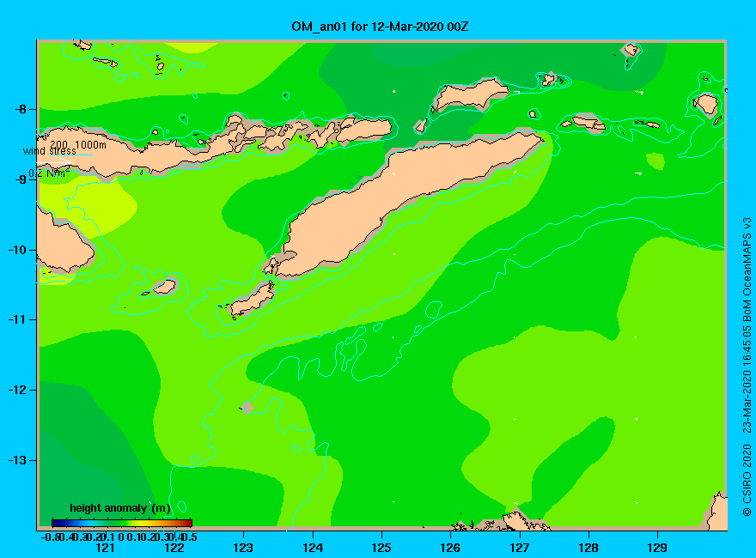756x558 pixels.
Task: Click the longitude label "124"
Action: click(x=313, y=548)
